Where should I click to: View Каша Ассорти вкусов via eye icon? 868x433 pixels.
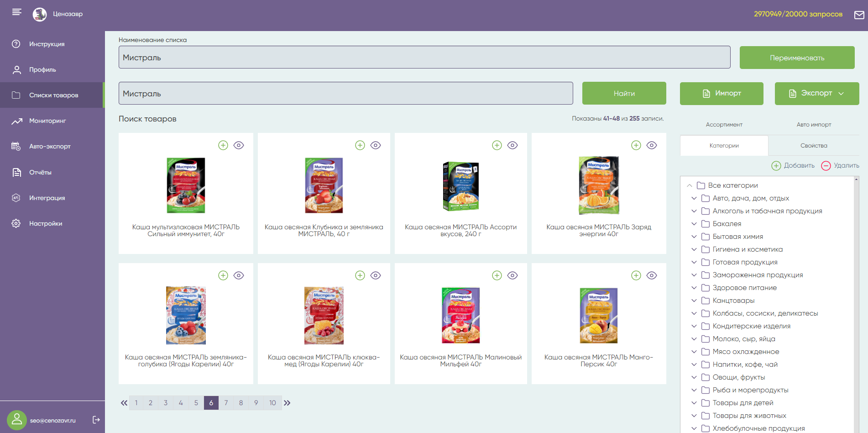tap(512, 145)
